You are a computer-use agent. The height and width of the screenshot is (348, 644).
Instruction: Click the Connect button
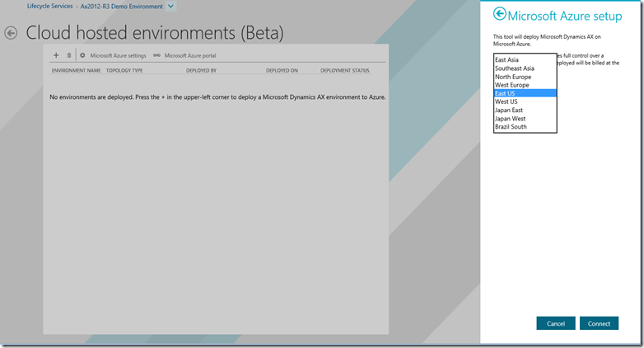tap(599, 323)
